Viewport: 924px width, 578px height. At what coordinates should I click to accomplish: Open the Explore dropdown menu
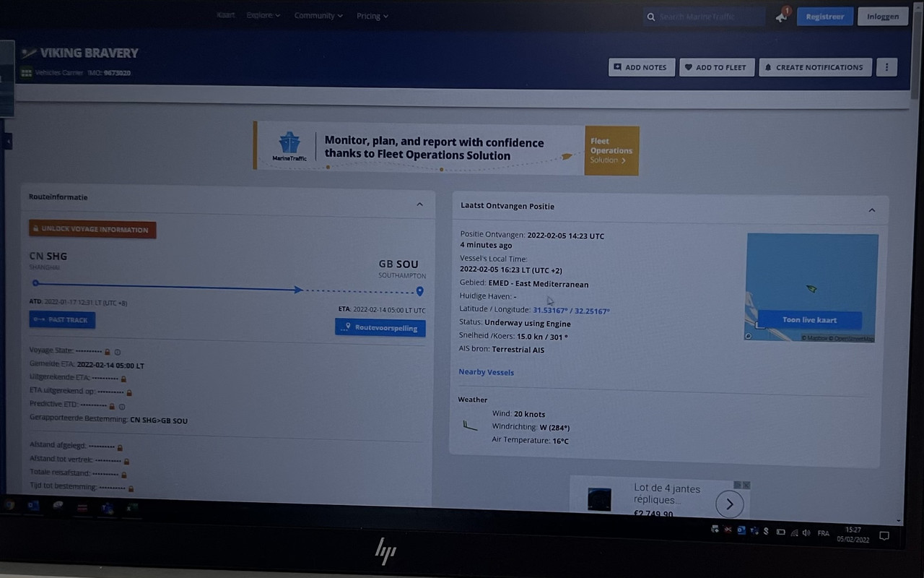(263, 15)
